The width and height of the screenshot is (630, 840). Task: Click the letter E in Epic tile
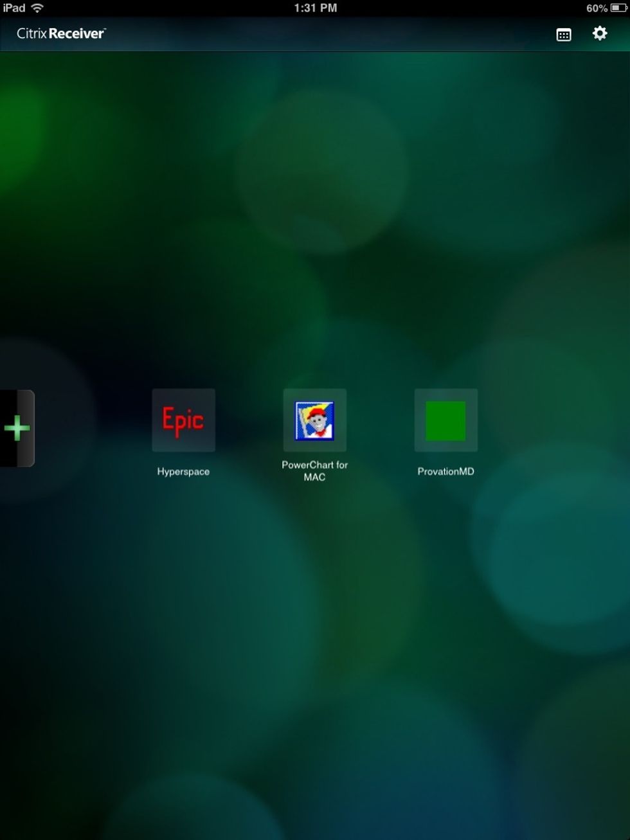(x=169, y=420)
